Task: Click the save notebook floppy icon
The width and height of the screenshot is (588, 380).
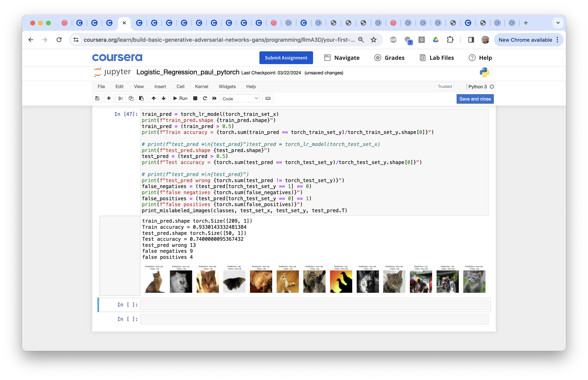Action: (x=97, y=99)
